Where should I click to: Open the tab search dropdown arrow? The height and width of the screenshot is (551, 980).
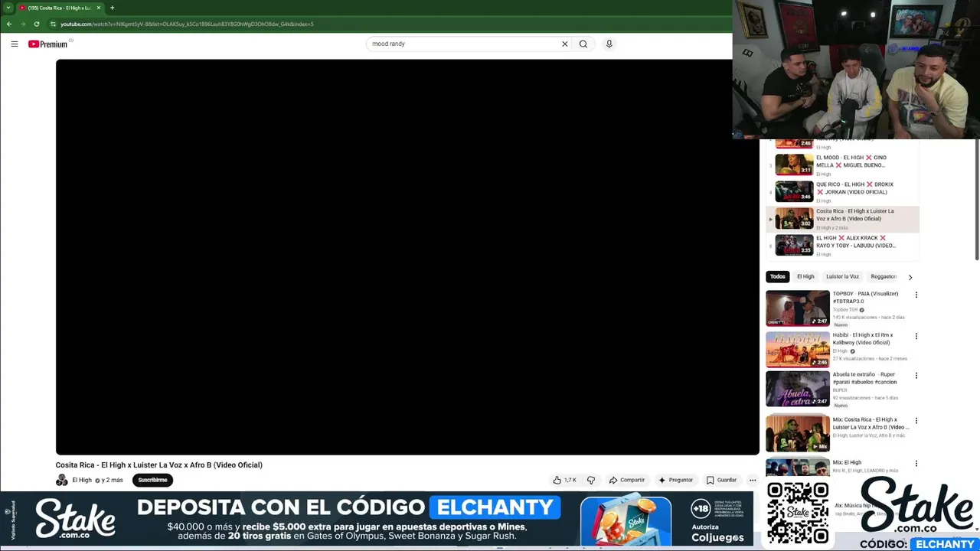(8, 8)
